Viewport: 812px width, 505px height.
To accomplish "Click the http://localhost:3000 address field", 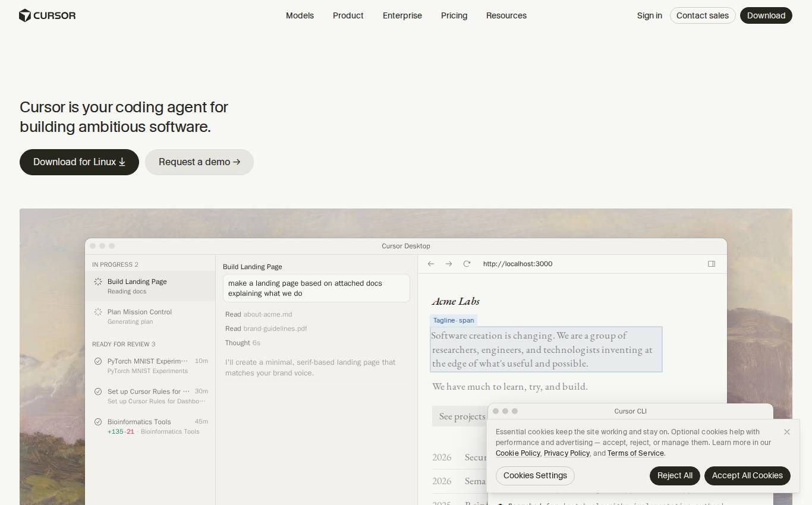I will (x=518, y=264).
